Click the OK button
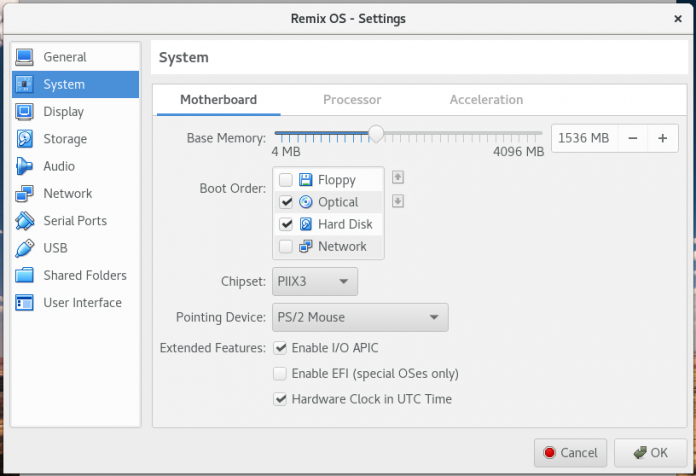 click(650, 453)
